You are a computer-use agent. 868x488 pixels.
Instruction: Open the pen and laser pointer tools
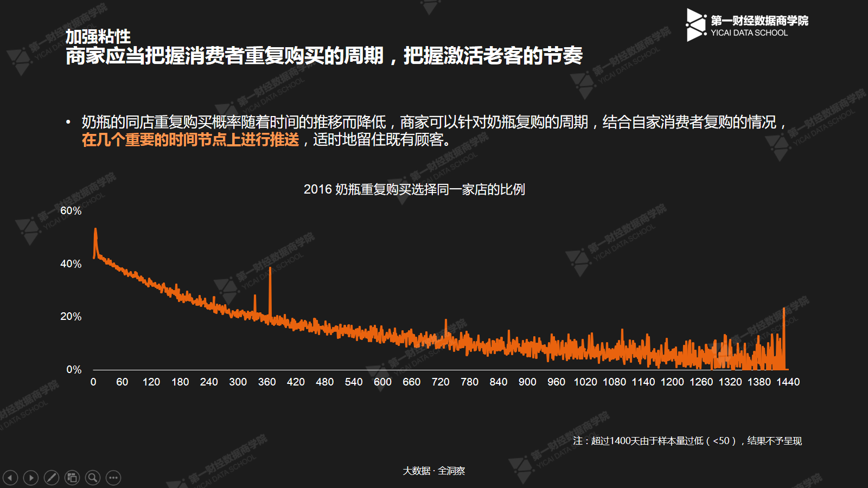(x=52, y=478)
